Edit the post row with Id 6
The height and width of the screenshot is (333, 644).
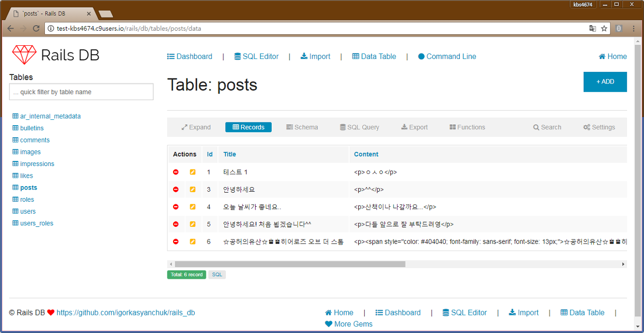click(193, 241)
